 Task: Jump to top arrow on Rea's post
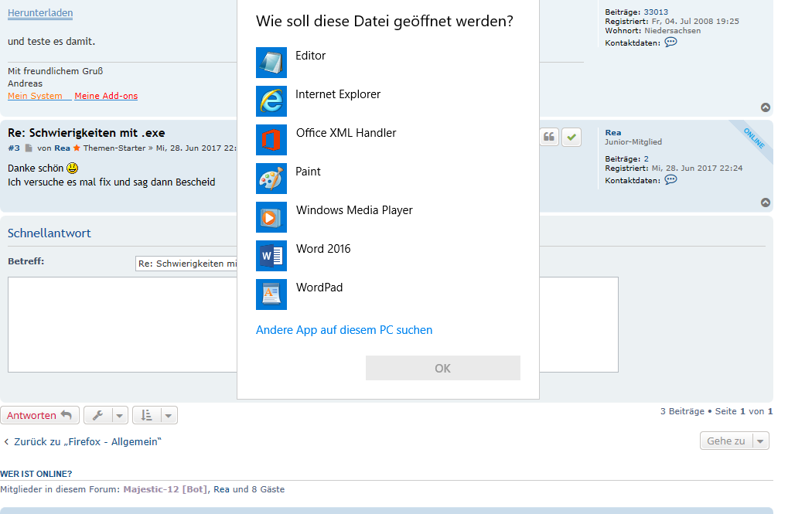pyautogui.click(x=766, y=203)
